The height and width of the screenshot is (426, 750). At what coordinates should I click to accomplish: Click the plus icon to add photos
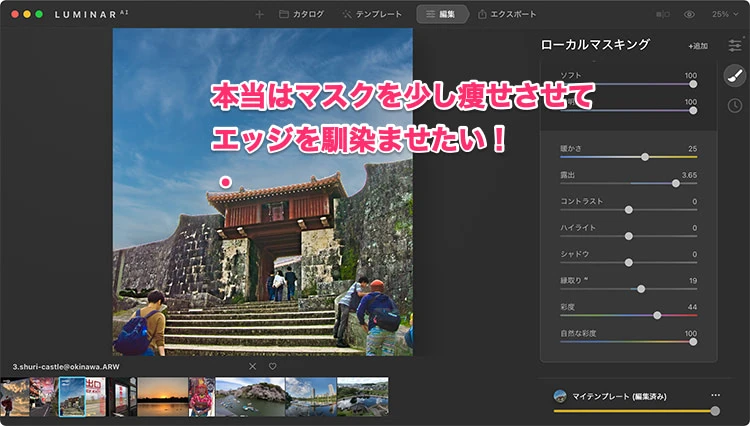pyautogui.click(x=260, y=15)
